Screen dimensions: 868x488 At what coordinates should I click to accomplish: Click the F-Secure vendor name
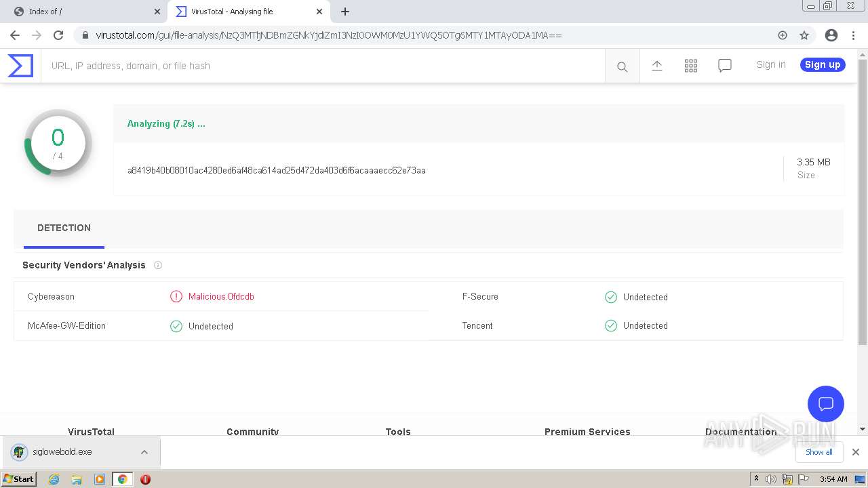pyautogui.click(x=480, y=296)
